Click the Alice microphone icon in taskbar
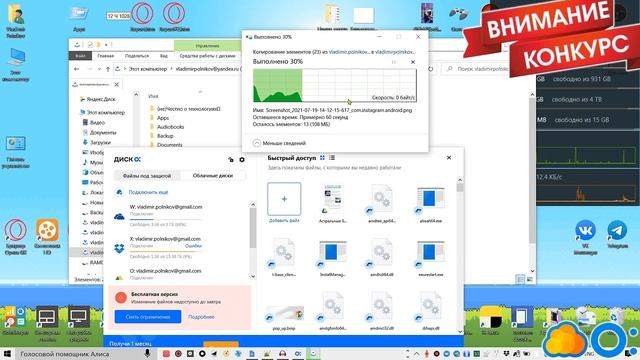640x360 pixels. pyautogui.click(x=147, y=353)
